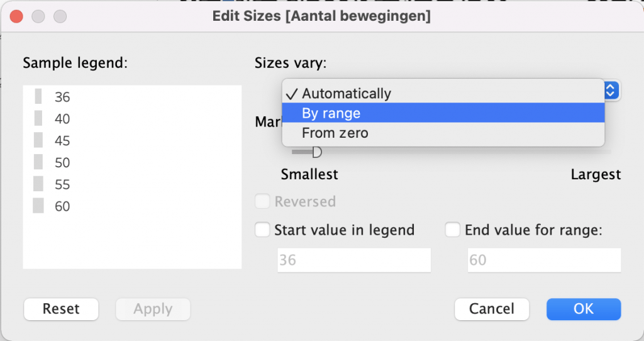Click the end value field showing 60

(543, 260)
